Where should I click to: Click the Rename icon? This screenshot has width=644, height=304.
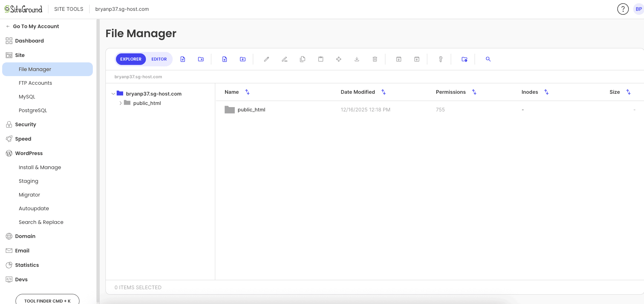tap(285, 59)
